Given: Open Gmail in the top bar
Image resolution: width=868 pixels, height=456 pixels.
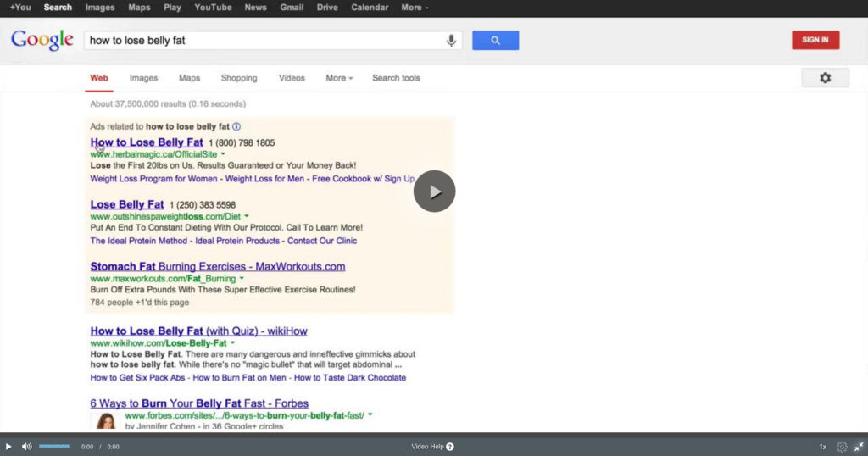Looking at the screenshot, I should click(292, 8).
